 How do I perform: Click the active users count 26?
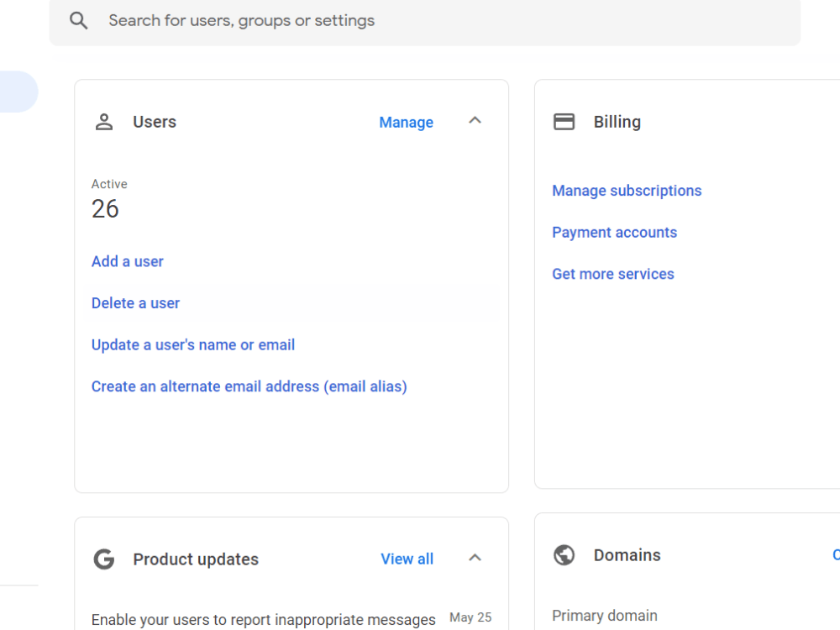[105, 208]
